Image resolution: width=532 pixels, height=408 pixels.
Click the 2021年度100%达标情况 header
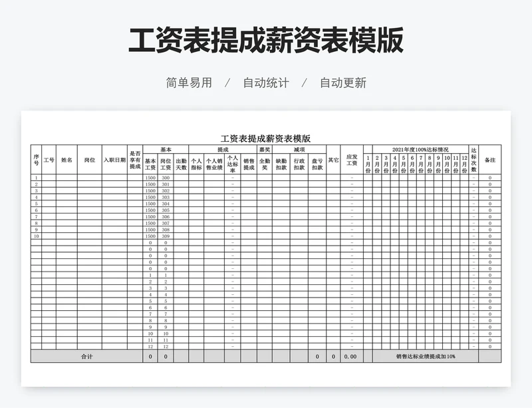[420, 150]
